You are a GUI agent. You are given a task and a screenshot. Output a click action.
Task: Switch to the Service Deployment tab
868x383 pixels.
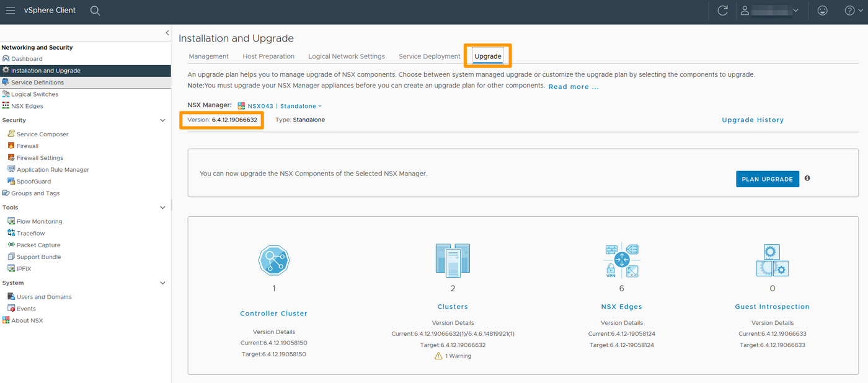(x=429, y=56)
